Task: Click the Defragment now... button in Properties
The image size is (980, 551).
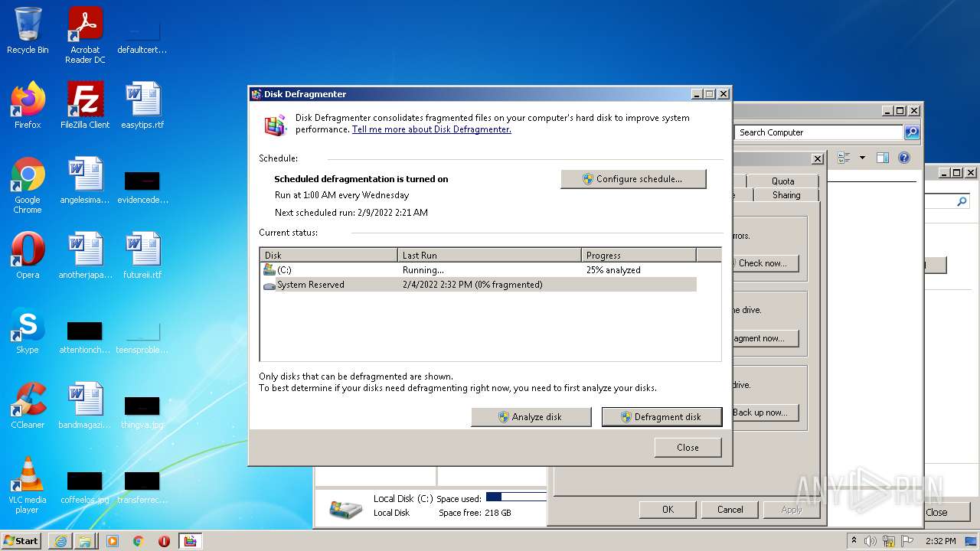Action: (x=764, y=338)
